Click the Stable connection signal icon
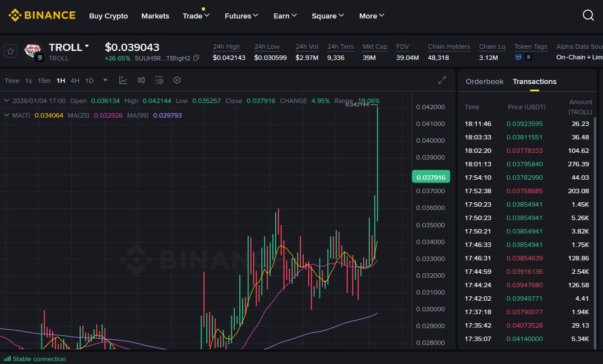This screenshot has width=603, height=364. (7, 358)
